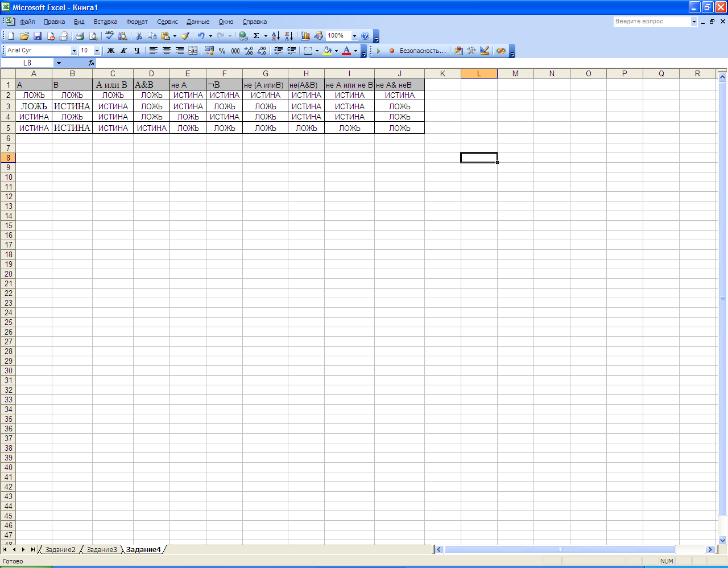Cut the selection with the scissors icon
Image resolution: width=728 pixels, height=568 pixels.
pos(139,36)
